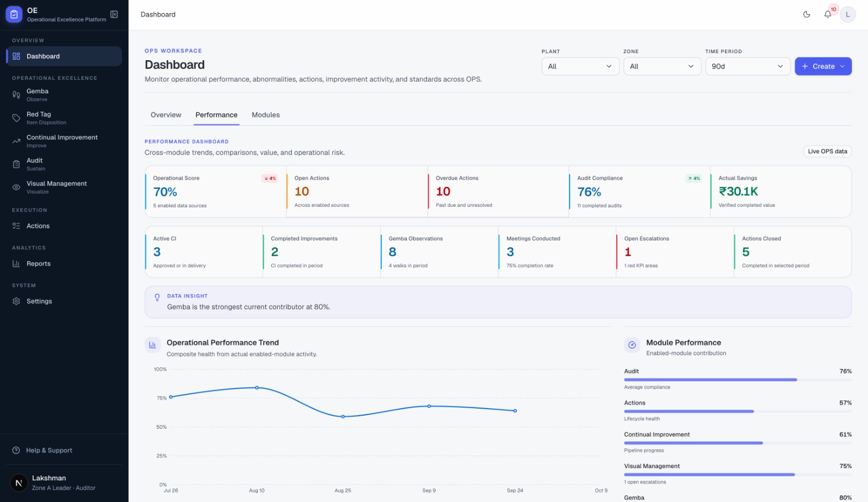Click the Data Insight lightbulb icon

[157, 297]
